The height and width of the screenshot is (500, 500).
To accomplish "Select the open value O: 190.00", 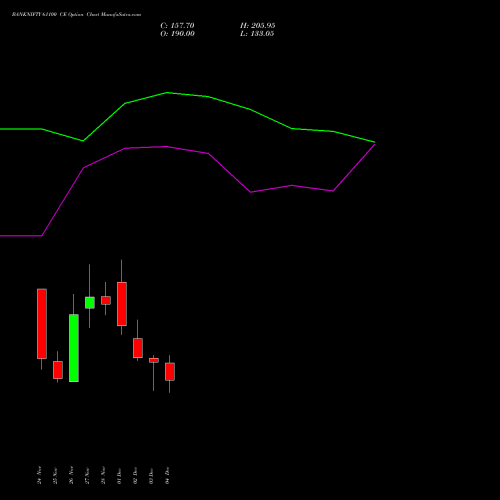I will click(x=177, y=34).
